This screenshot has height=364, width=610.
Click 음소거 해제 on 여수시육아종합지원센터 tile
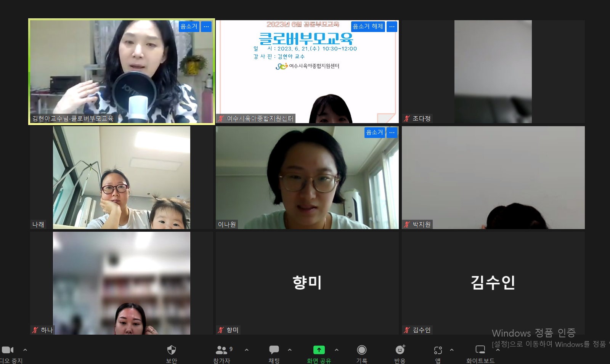click(x=368, y=26)
